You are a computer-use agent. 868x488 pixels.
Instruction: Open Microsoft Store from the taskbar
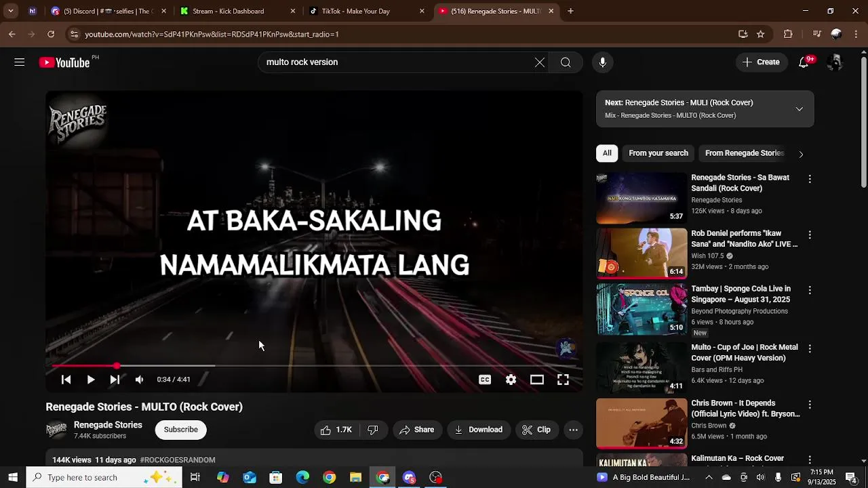pyautogui.click(x=275, y=477)
